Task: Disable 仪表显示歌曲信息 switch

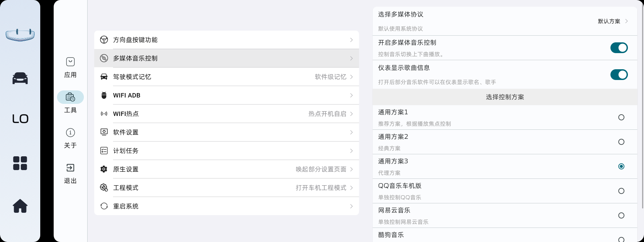Action: pos(619,75)
